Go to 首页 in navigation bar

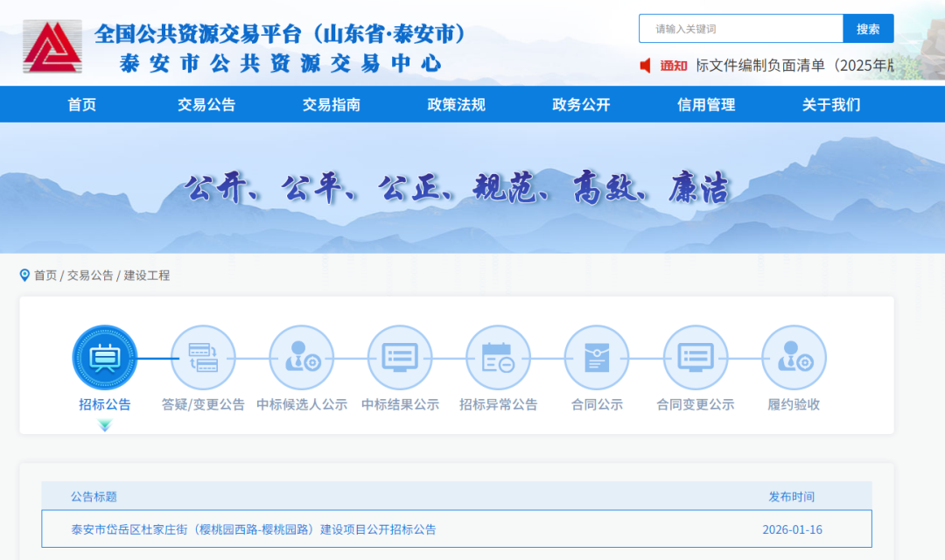tap(82, 105)
